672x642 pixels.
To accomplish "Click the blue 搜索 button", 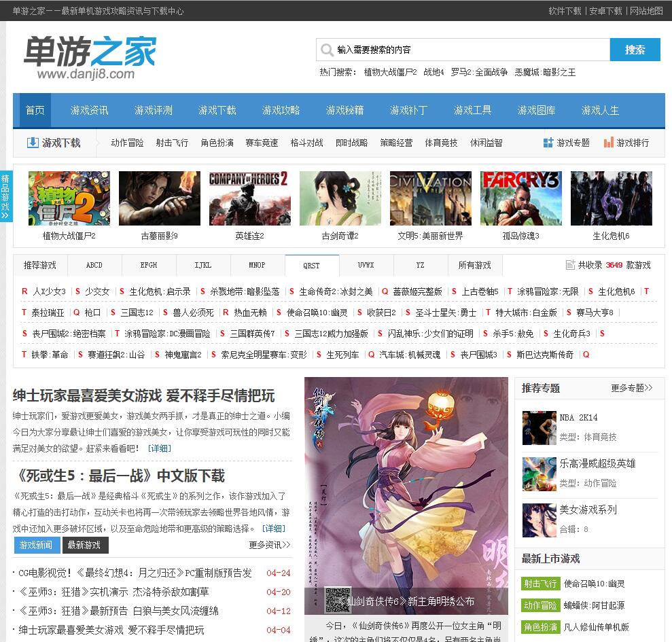I will pos(635,50).
